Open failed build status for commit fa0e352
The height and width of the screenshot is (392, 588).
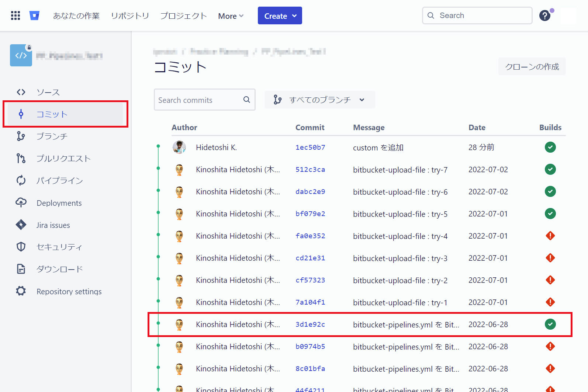[550, 236]
